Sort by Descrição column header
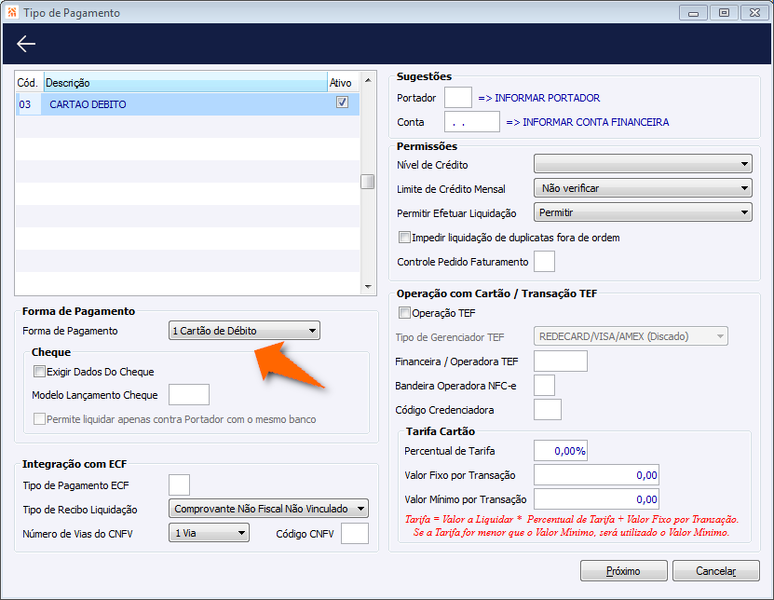Image resolution: width=774 pixels, height=600 pixels. (x=186, y=82)
